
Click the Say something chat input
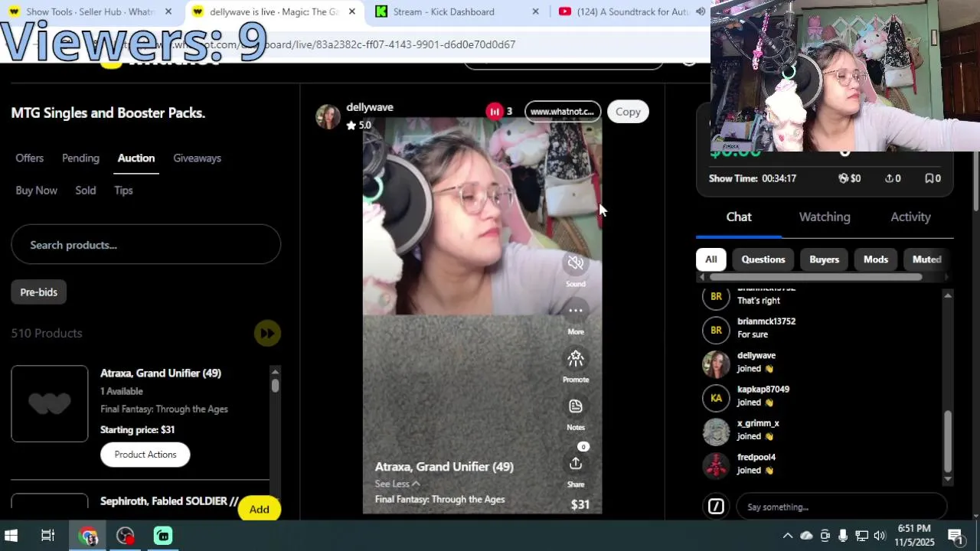tap(841, 507)
